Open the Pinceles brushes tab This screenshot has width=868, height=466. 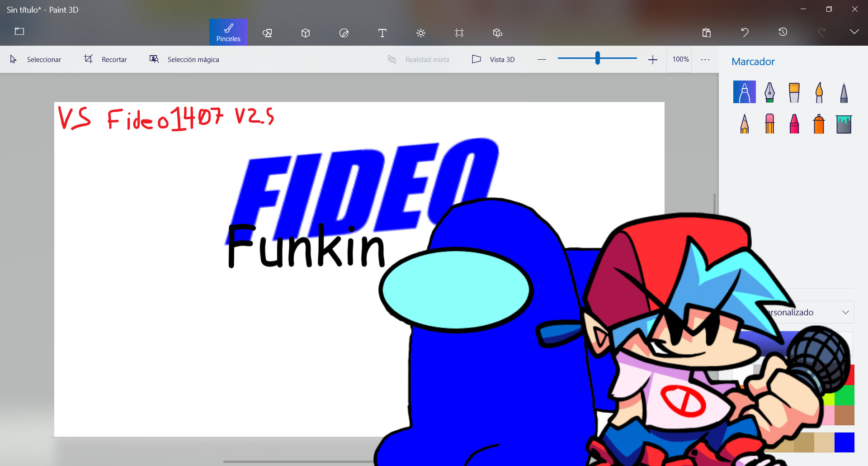(228, 32)
